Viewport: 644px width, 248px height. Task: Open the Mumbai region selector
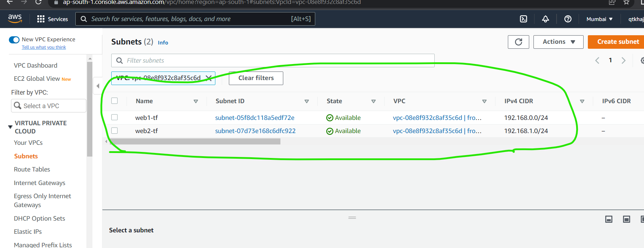(600, 19)
